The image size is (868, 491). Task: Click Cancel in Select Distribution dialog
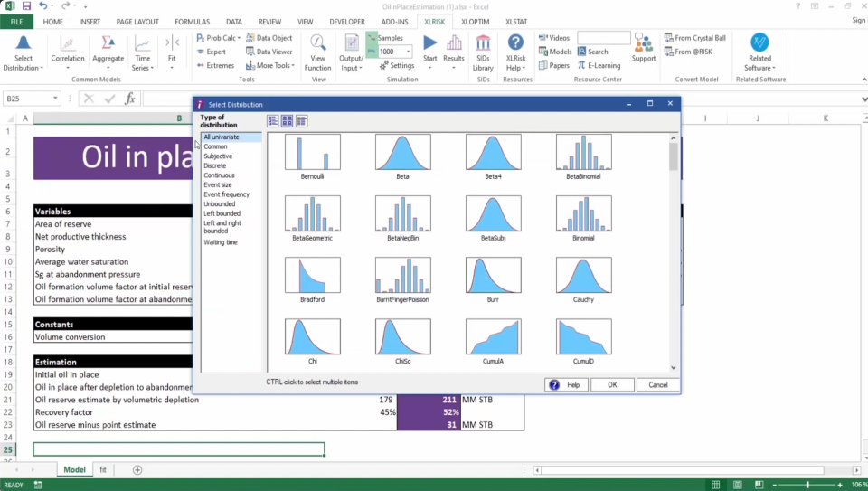(x=657, y=384)
